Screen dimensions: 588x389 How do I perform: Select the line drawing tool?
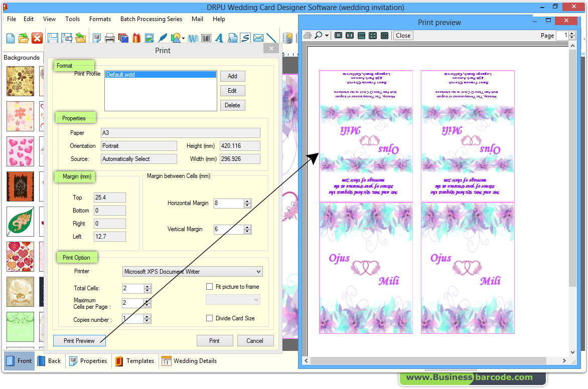pos(271,38)
